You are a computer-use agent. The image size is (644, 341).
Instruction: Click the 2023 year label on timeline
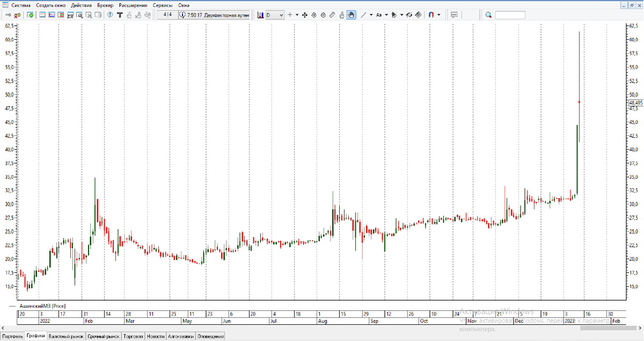click(569, 321)
